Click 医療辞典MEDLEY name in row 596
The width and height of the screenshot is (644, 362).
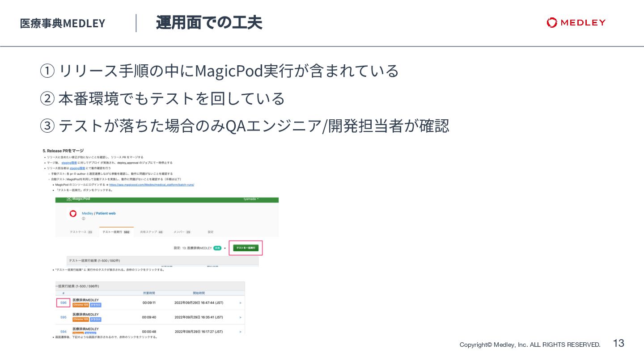pyautogui.click(x=85, y=300)
